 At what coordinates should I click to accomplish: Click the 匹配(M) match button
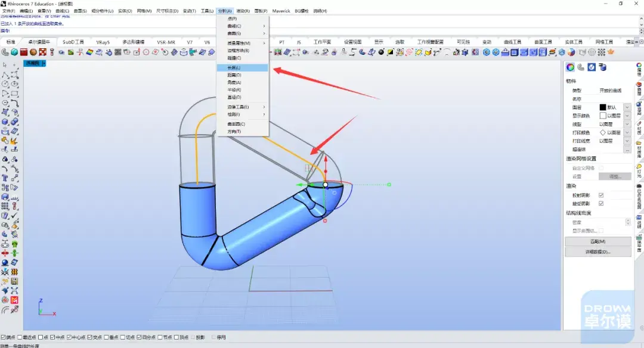(x=598, y=241)
